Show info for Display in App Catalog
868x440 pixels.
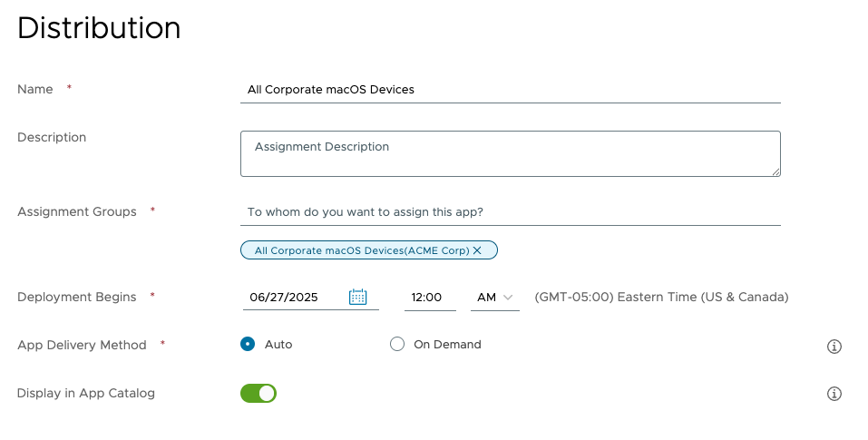834,394
